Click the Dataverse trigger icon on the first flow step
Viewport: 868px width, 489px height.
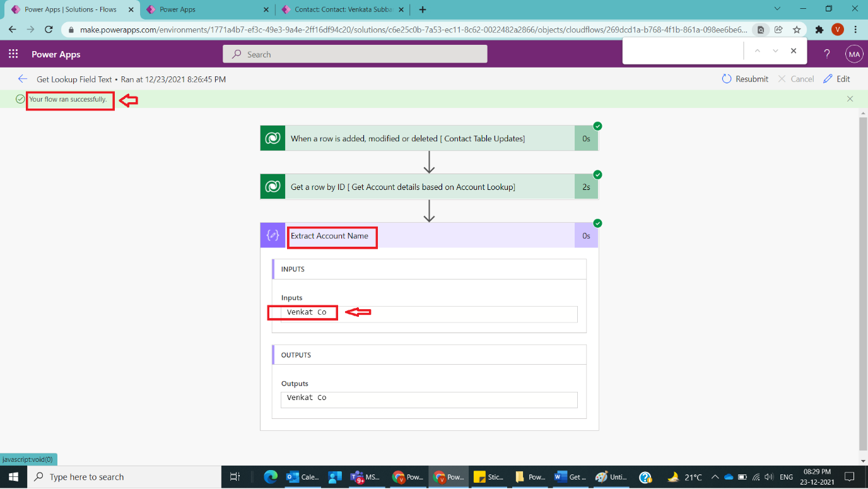(273, 138)
